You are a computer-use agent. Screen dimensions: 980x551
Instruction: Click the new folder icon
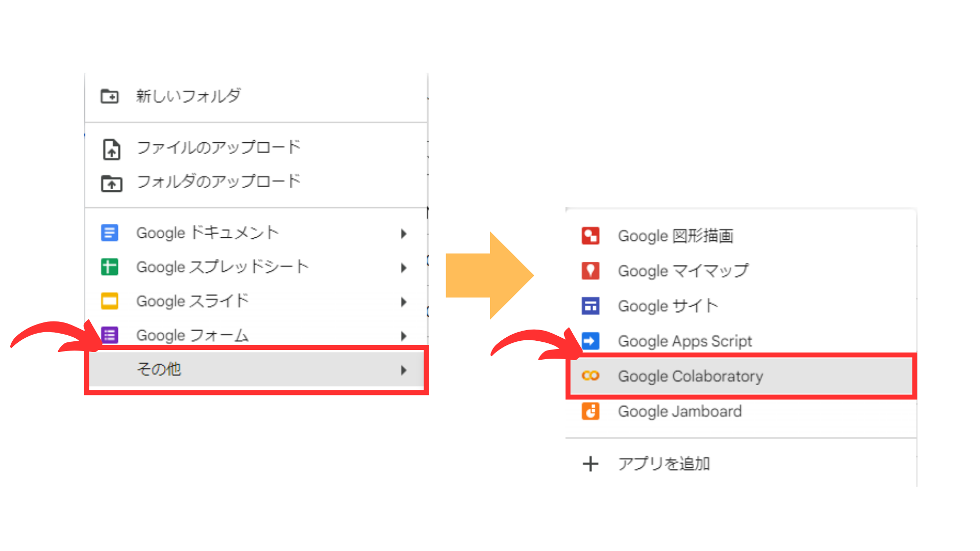[109, 96]
